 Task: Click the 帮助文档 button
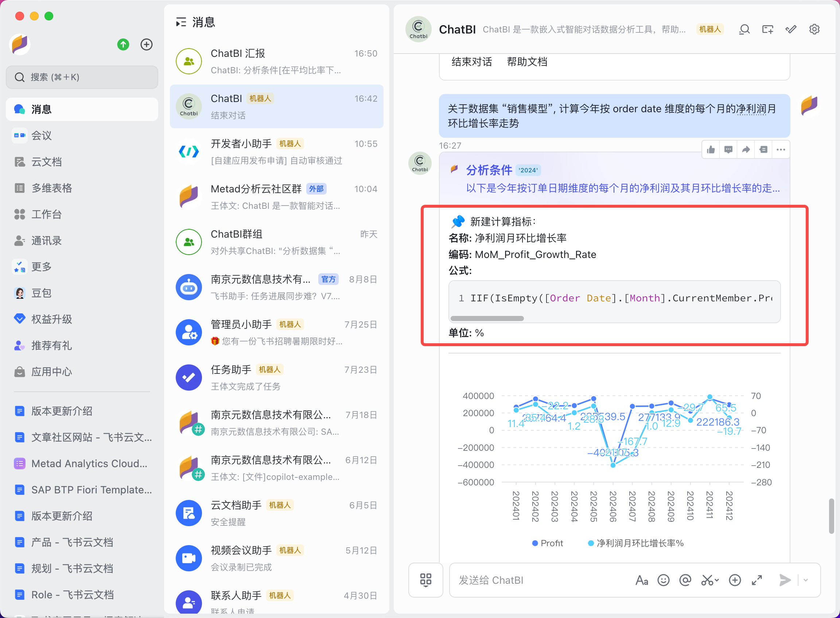[x=527, y=62]
